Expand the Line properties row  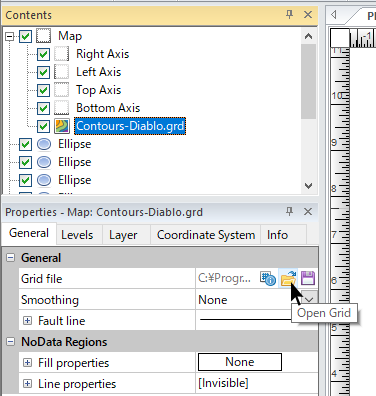click(x=28, y=383)
